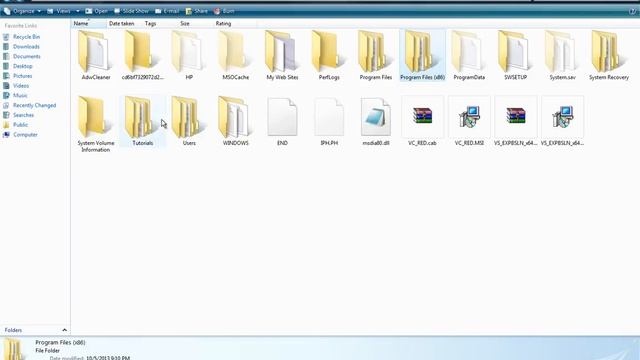Sort by Date taken column
Viewport: 640px width, 360px height.
122,24
